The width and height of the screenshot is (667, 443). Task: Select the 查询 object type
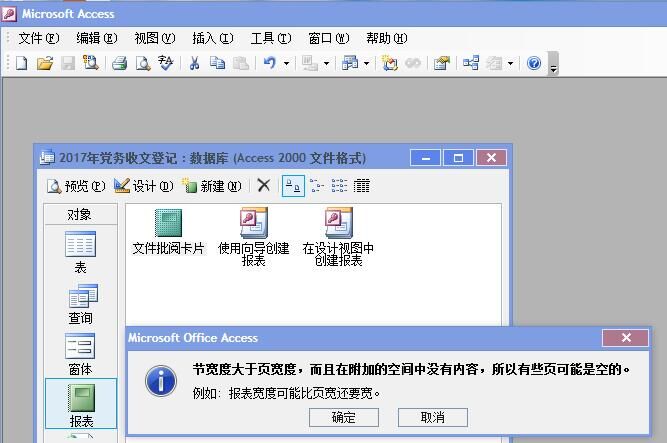point(80,304)
